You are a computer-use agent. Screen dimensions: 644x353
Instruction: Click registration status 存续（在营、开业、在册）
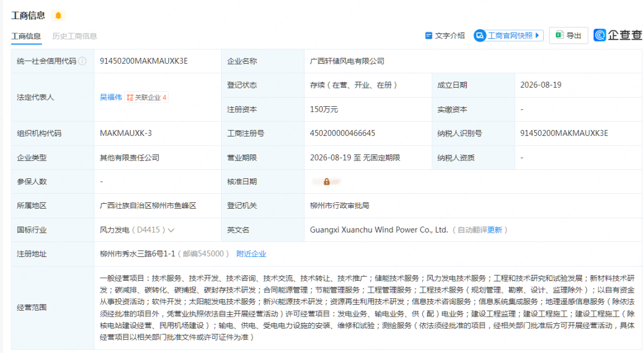(354, 85)
